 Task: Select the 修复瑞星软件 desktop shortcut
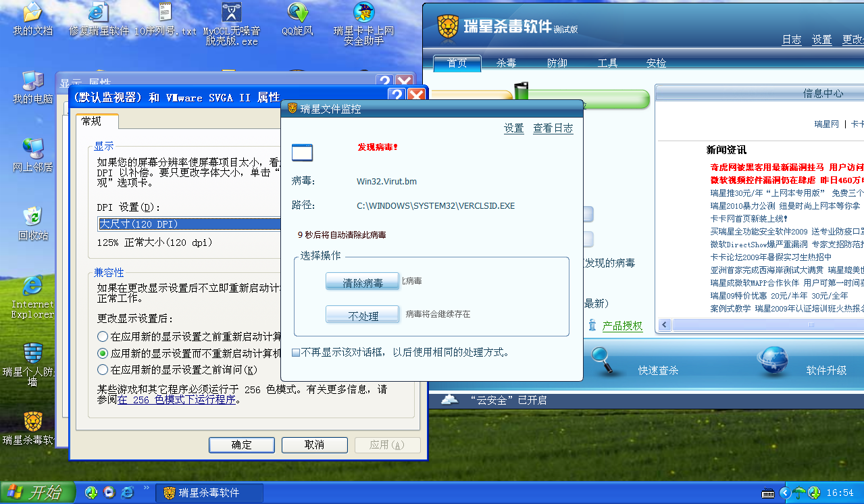point(99,20)
